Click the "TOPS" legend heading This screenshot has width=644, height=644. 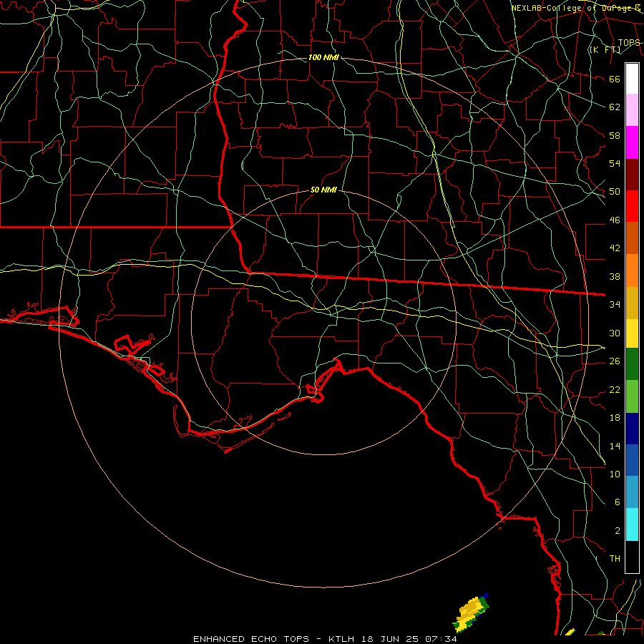click(629, 42)
